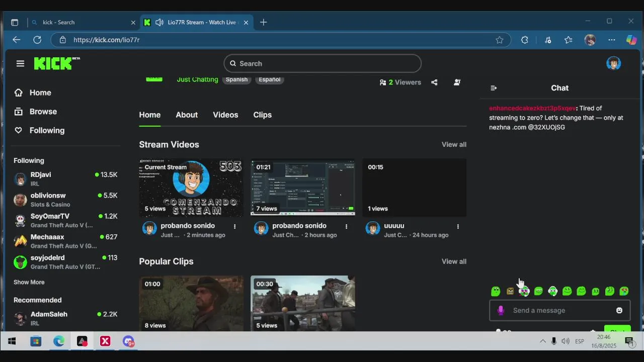The height and width of the screenshot is (362, 644).
Task: View all Stream Videos
Action: tap(454, 144)
